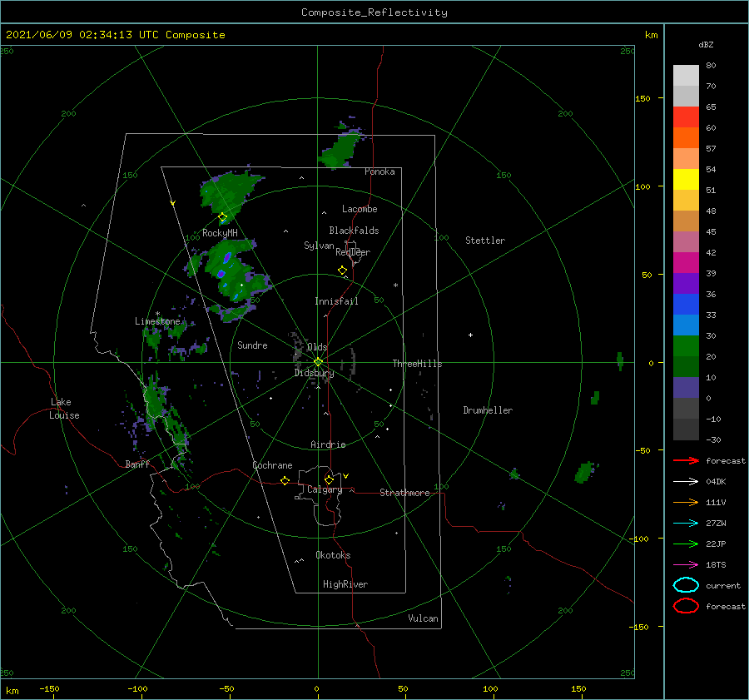
Task: Click the Strathmore town label
Action: pos(404,493)
